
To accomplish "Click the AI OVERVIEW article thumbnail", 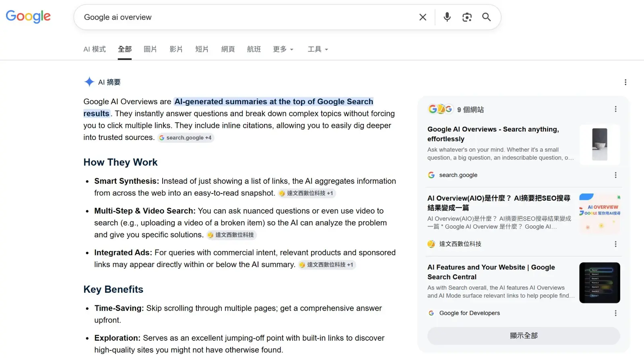I will coord(600,214).
